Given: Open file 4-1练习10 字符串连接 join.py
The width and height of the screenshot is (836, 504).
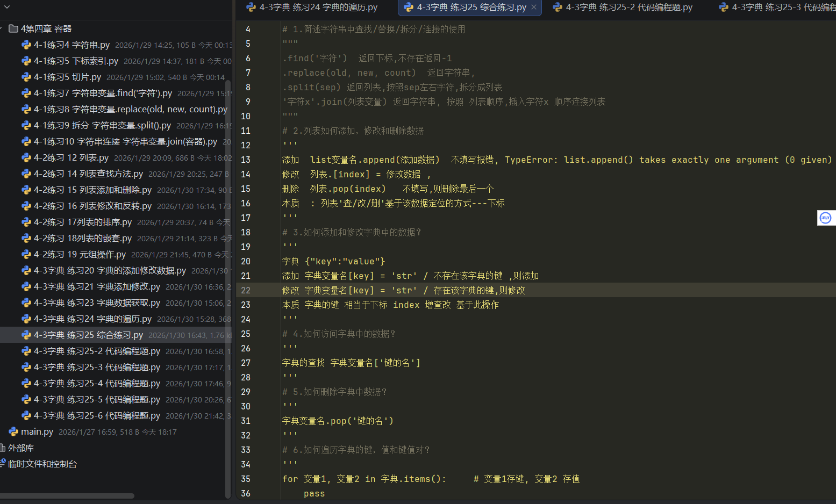Looking at the screenshot, I should pyautogui.click(x=125, y=141).
